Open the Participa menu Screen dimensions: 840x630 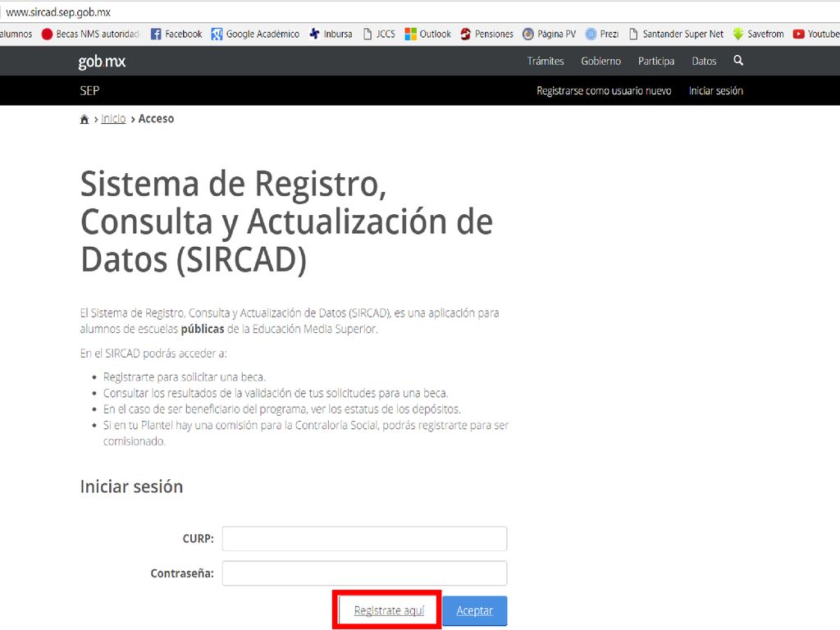tap(656, 61)
